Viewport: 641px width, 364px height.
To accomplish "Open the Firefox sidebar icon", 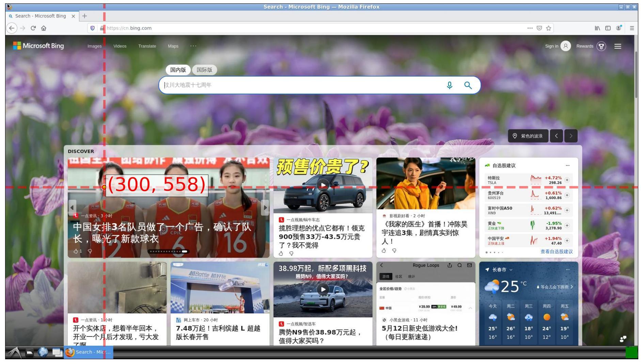I will tap(608, 28).
